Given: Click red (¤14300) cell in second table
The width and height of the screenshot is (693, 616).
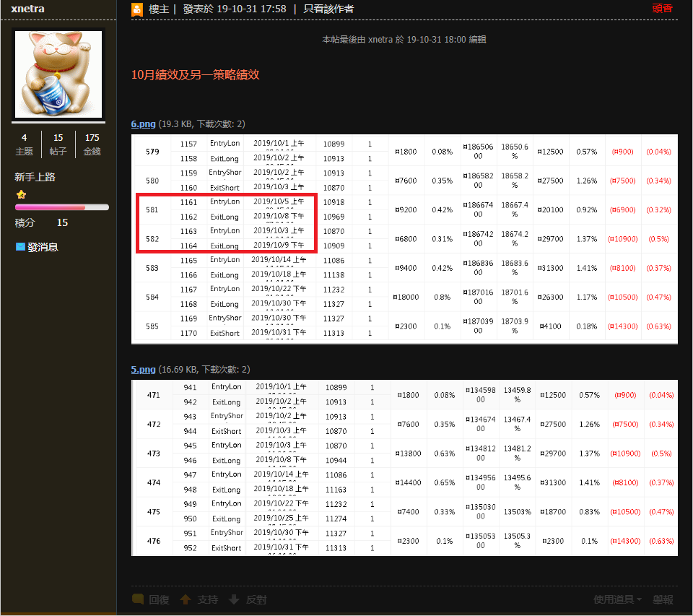Looking at the screenshot, I should point(625,541).
